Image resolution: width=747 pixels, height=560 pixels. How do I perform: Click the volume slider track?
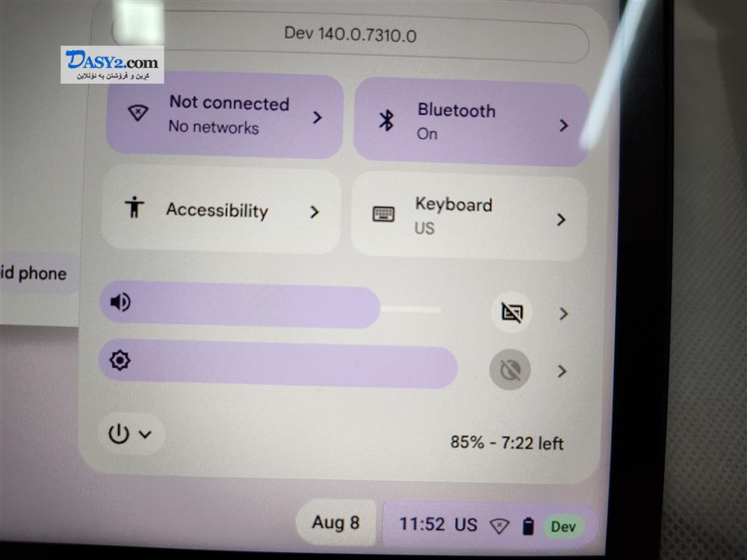click(x=270, y=305)
